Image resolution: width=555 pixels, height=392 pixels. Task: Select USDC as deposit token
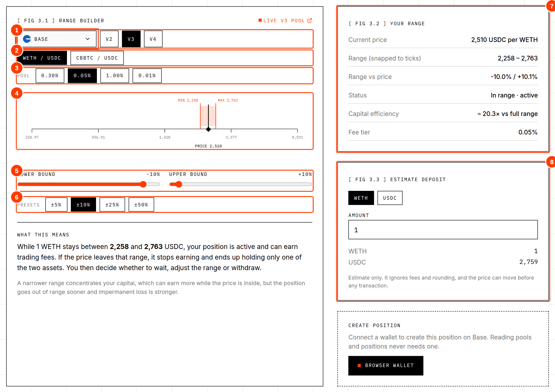[390, 198]
